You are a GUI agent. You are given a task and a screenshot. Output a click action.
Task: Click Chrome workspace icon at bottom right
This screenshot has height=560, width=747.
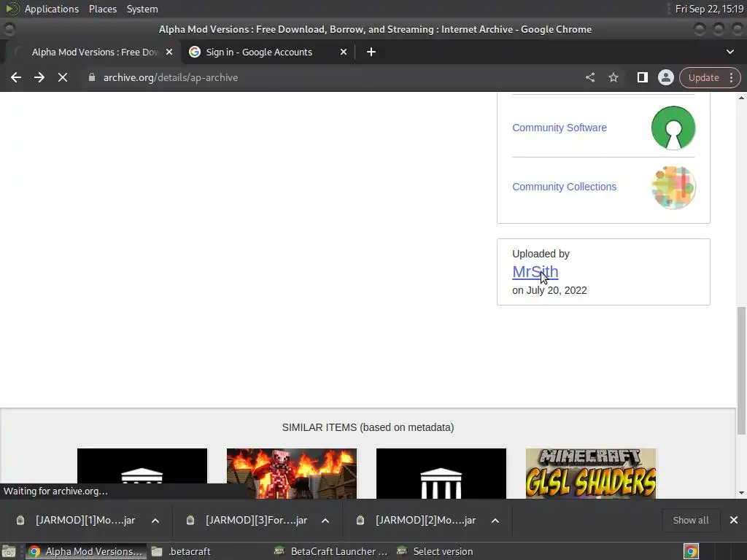pos(691,551)
